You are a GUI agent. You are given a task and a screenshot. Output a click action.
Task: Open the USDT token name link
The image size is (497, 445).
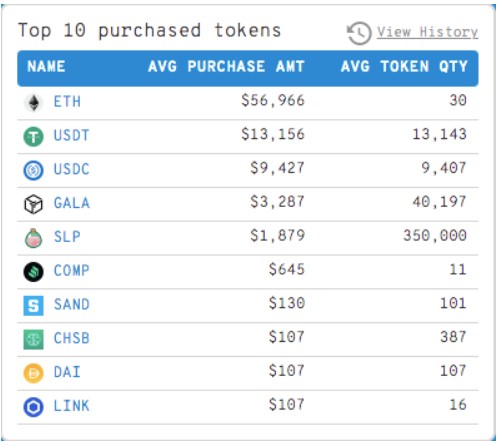click(x=72, y=135)
